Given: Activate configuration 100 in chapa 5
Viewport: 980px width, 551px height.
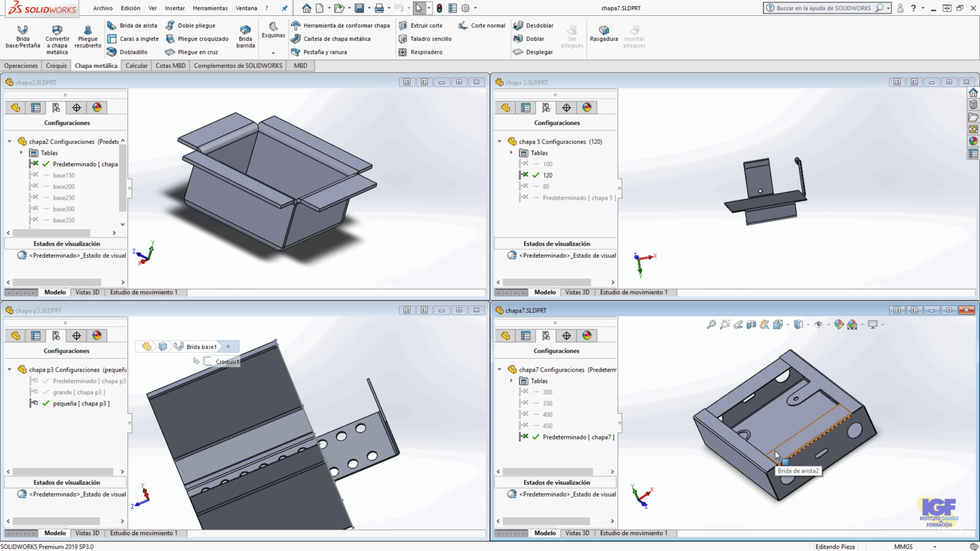Looking at the screenshot, I should (x=547, y=164).
